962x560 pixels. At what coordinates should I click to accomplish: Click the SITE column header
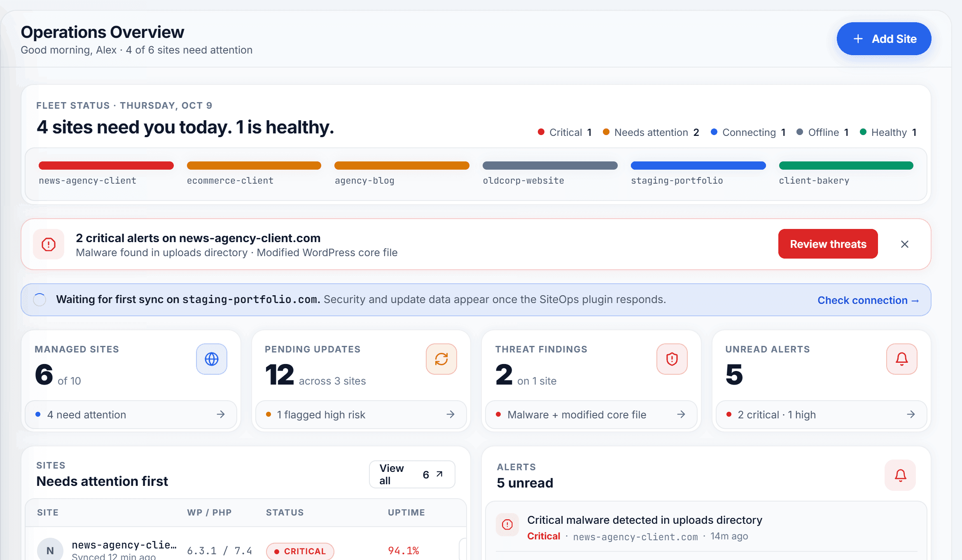pos(48,513)
